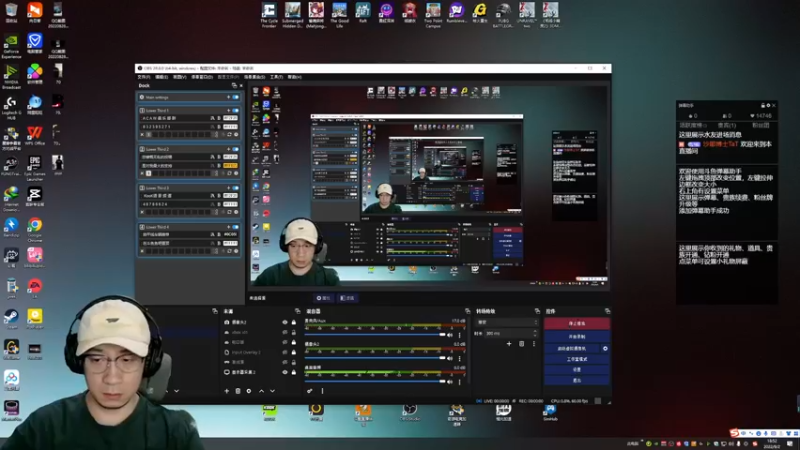Float the Dock panel with its pop-out icon
The height and width of the screenshot is (450, 800).
pos(234,86)
